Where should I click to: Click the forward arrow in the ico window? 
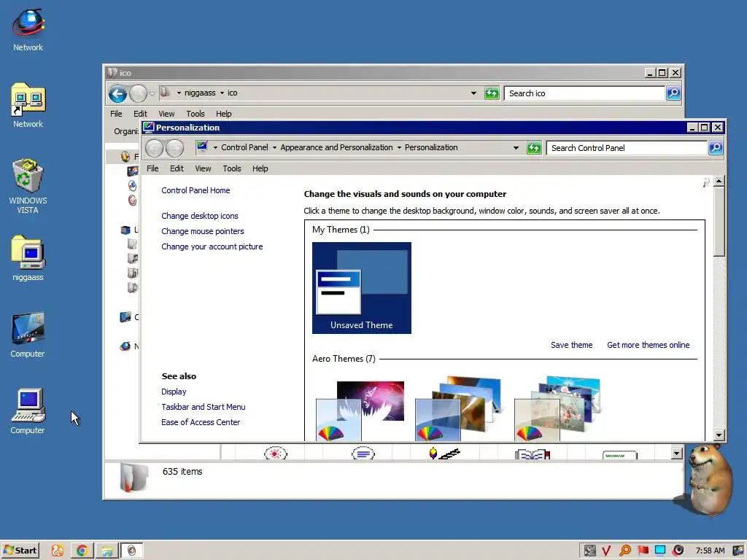(138, 94)
